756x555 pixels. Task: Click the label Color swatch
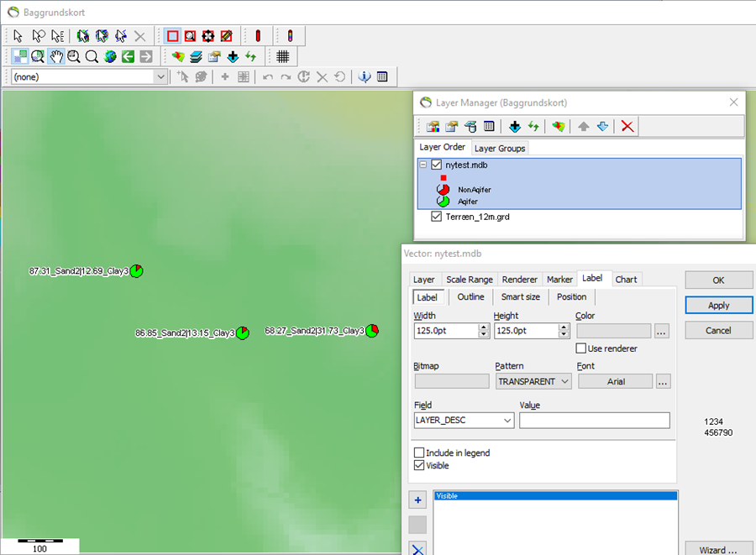pyautogui.click(x=613, y=331)
